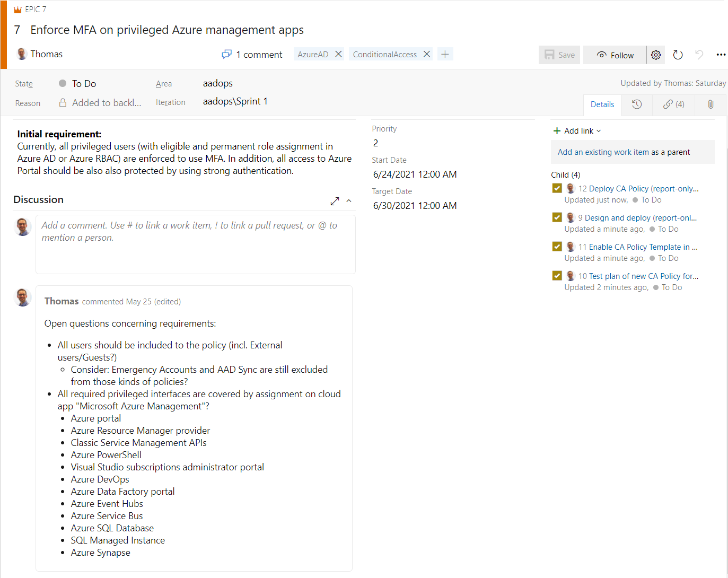The width and height of the screenshot is (728, 578).
Task: Click the ConditionalAccess tag label
Action: coord(385,54)
